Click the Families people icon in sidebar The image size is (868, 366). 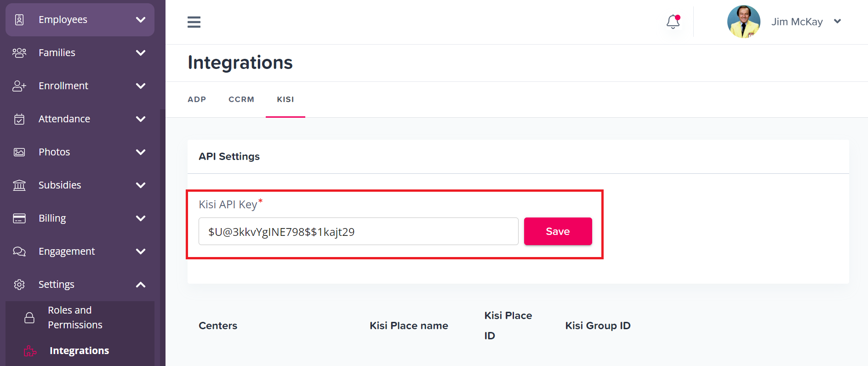point(19,53)
